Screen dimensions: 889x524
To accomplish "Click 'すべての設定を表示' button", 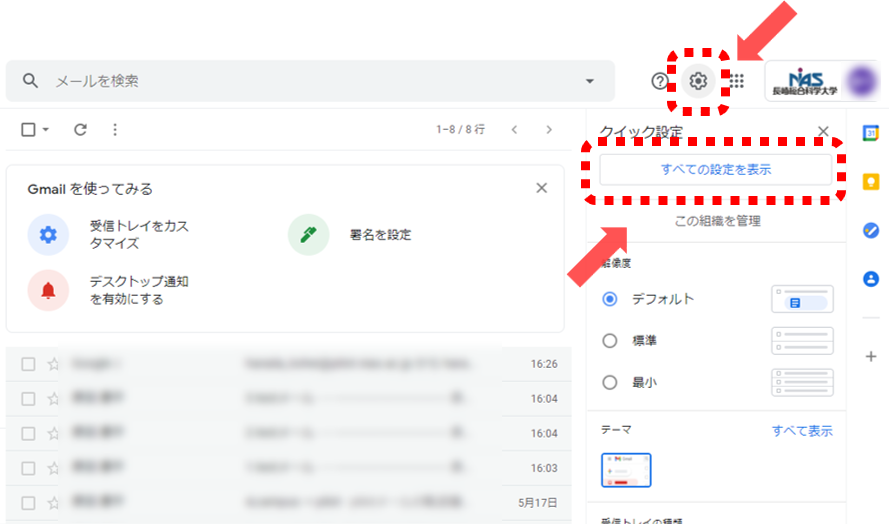I will 716,170.
